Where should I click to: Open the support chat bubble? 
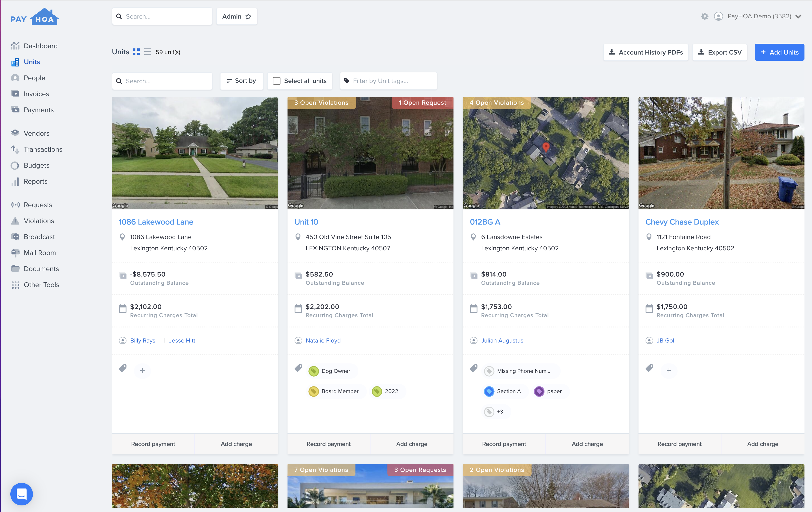tap(21, 494)
